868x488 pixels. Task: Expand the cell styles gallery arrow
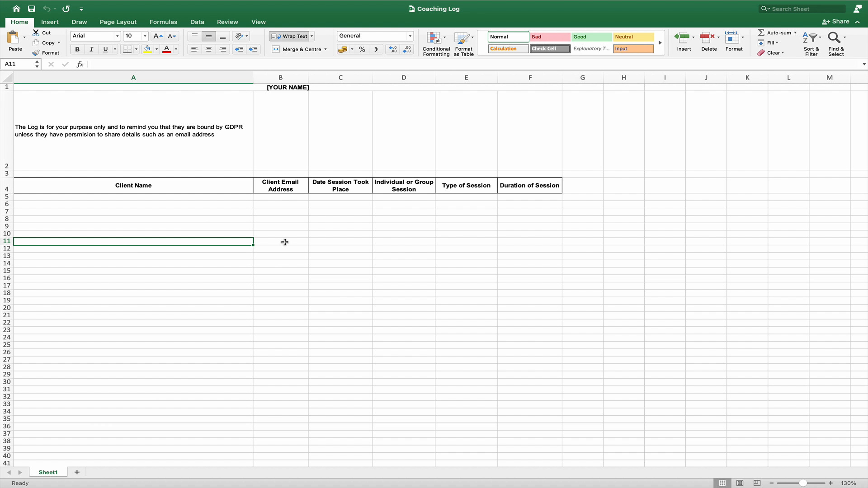[x=660, y=43]
